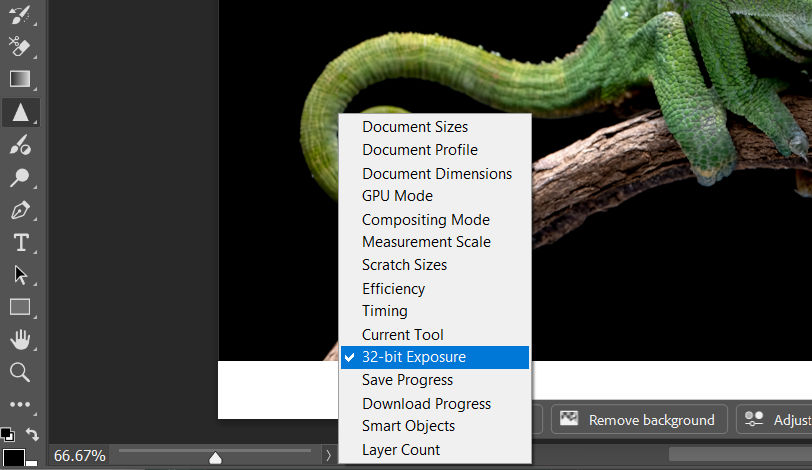Click the Adjust button on contextual bar
Screen dimensions: 812x470
click(775, 419)
